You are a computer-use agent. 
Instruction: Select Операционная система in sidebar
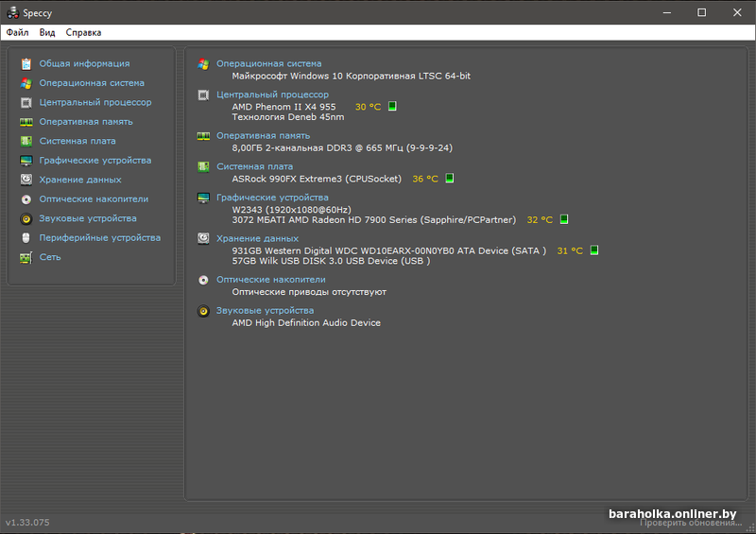[x=92, y=83]
